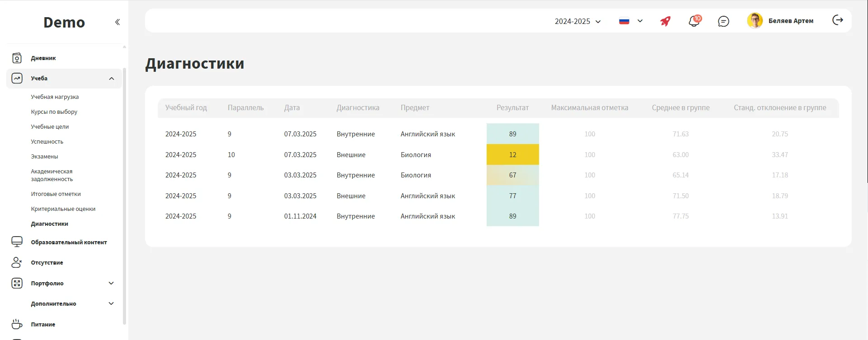
Task: Click the Питание cup icon
Action: tap(17, 324)
